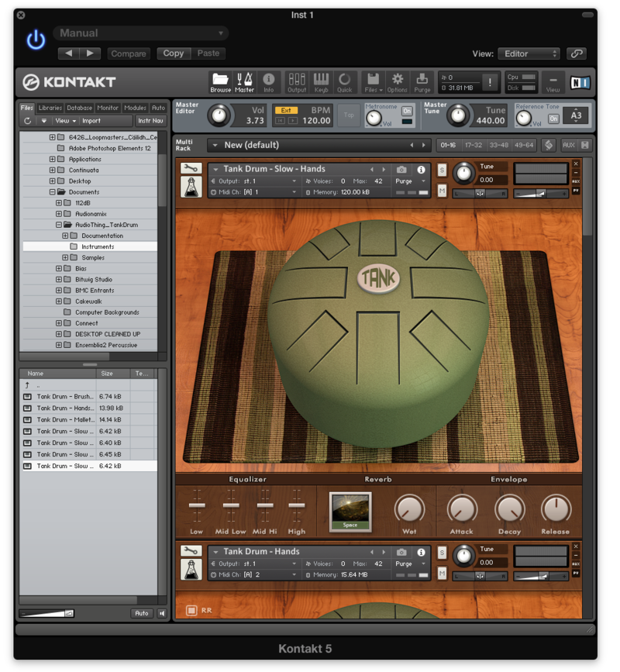Show the on-screen Keyb keyboard
The image size is (620, 672).
321,81
